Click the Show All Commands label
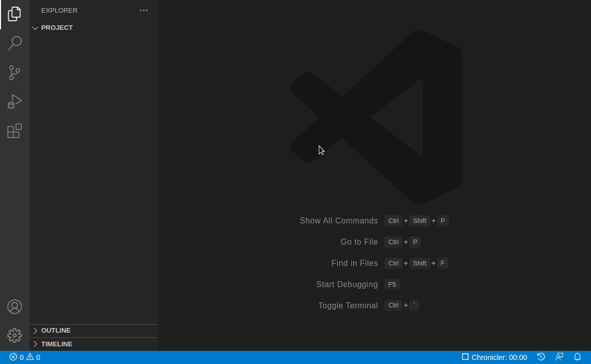591x364 pixels. pyautogui.click(x=339, y=221)
